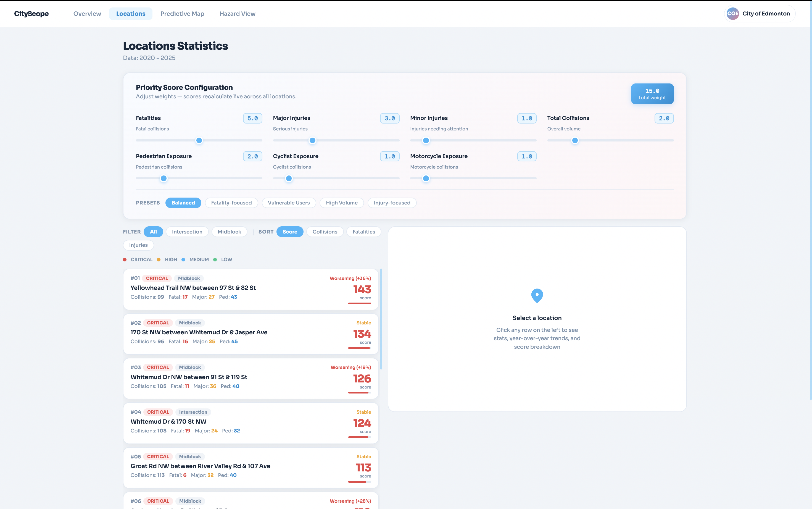Click the Fatalities weight slider handle
This screenshot has width=812, height=509.
(x=199, y=140)
